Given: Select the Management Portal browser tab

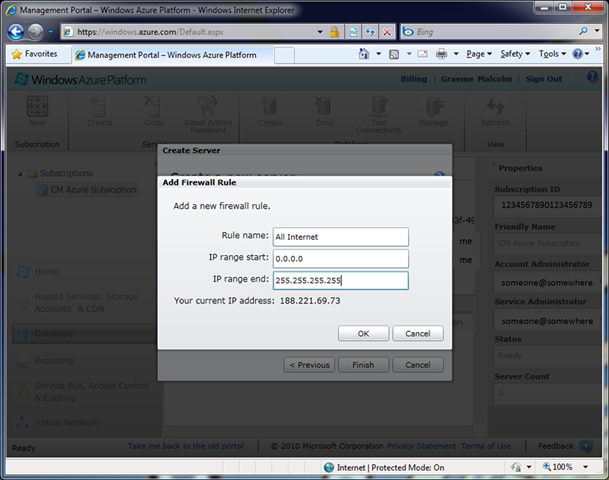Looking at the screenshot, I should click(x=172, y=55).
